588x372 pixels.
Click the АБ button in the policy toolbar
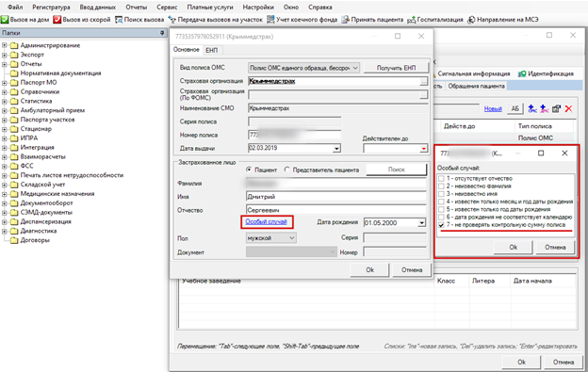pos(515,108)
